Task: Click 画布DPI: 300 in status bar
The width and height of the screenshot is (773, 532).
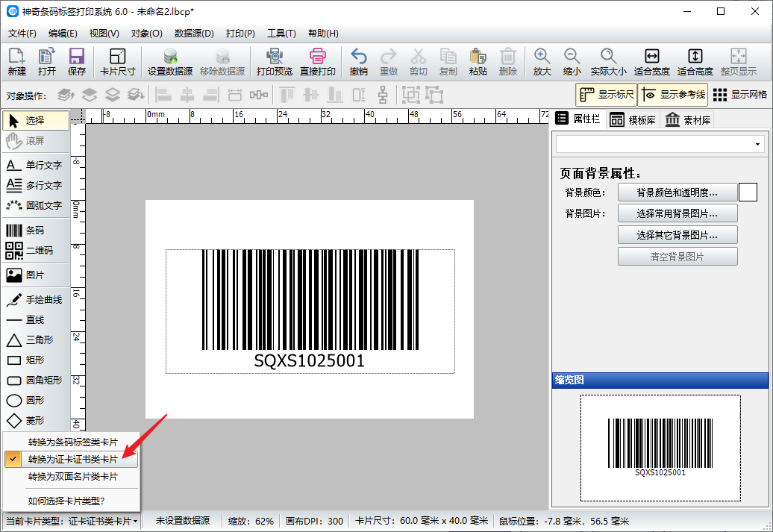Action: [x=314, y=521]
